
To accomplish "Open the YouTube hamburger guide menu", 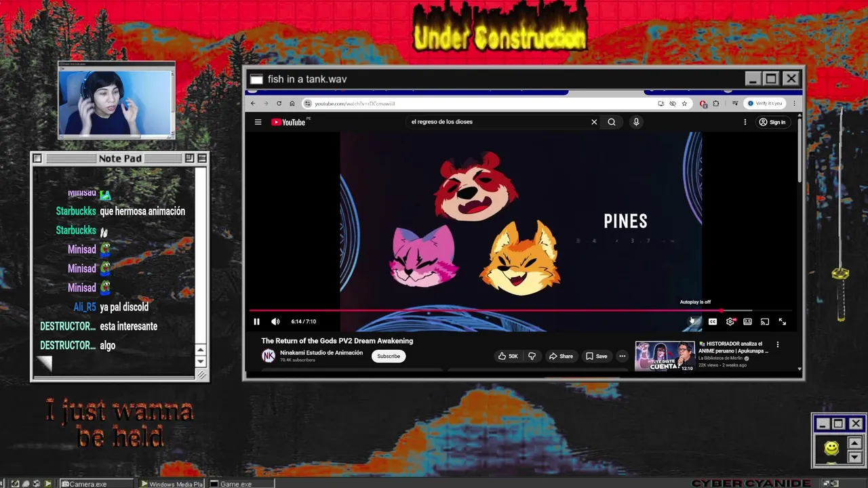I will click(258, 122).
